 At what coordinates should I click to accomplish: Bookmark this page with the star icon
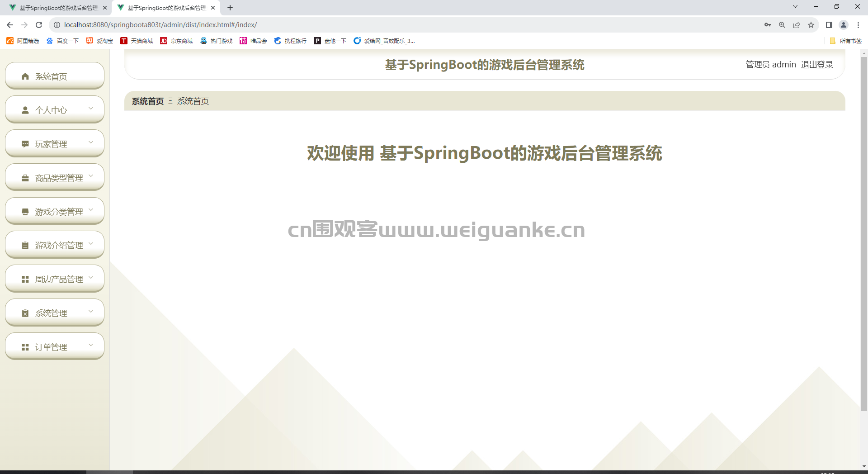coord(811,25)
